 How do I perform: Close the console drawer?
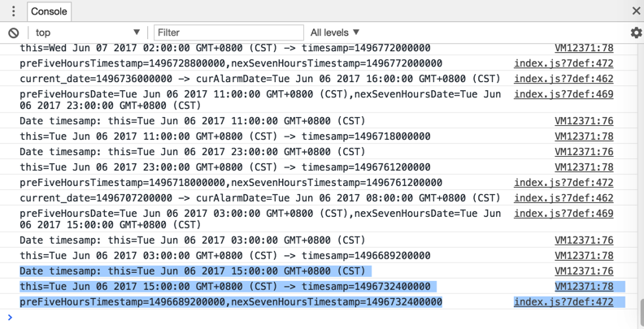coord(636,11)
